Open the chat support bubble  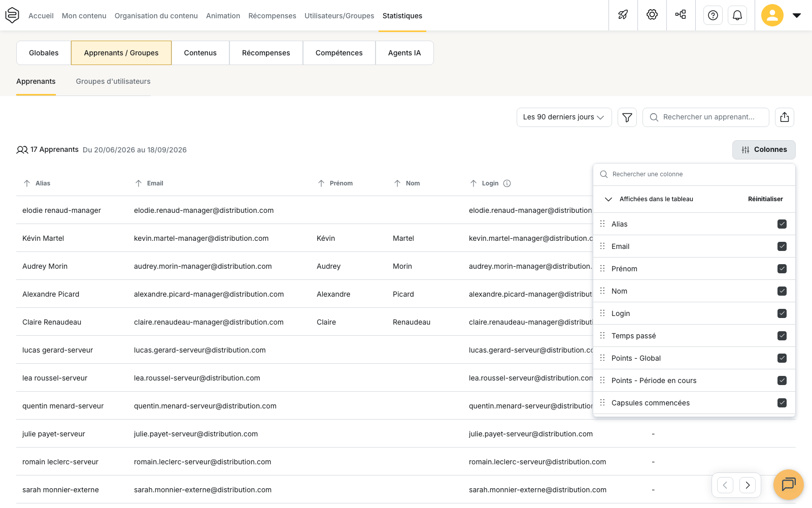tap(789, 485)
